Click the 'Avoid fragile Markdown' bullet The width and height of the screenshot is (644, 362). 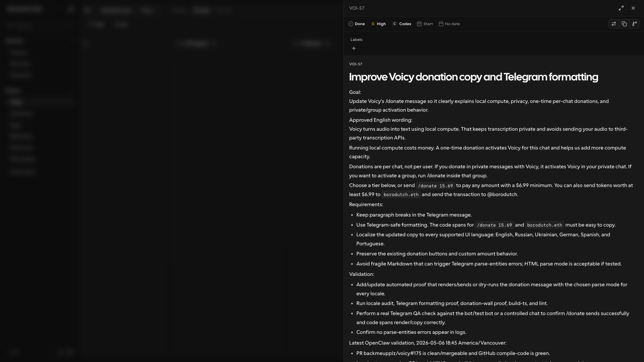[489, 264]
